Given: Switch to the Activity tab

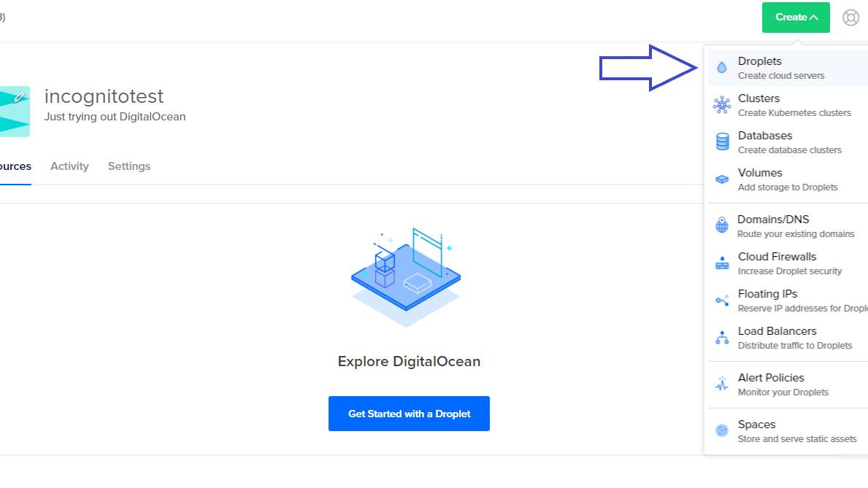Looking at the screenshot, I should (69, 166).
